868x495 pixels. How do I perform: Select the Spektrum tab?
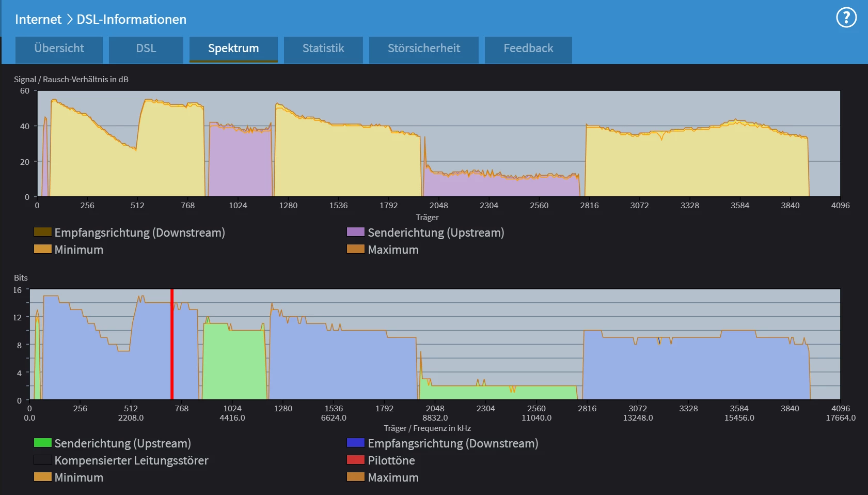coord(233,50)
